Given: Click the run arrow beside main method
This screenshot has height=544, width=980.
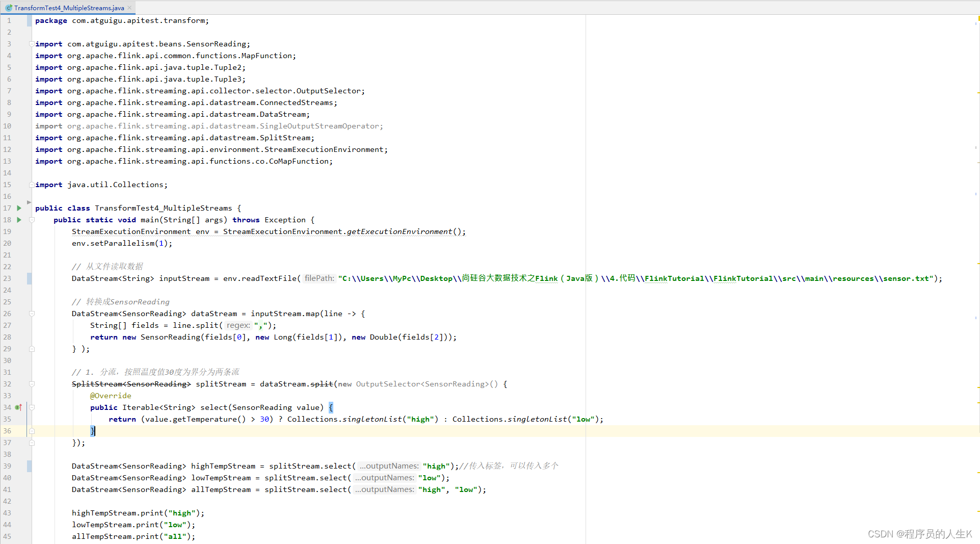Looking at the screenshot, I should pyautogui.click(x=19, y=220).
